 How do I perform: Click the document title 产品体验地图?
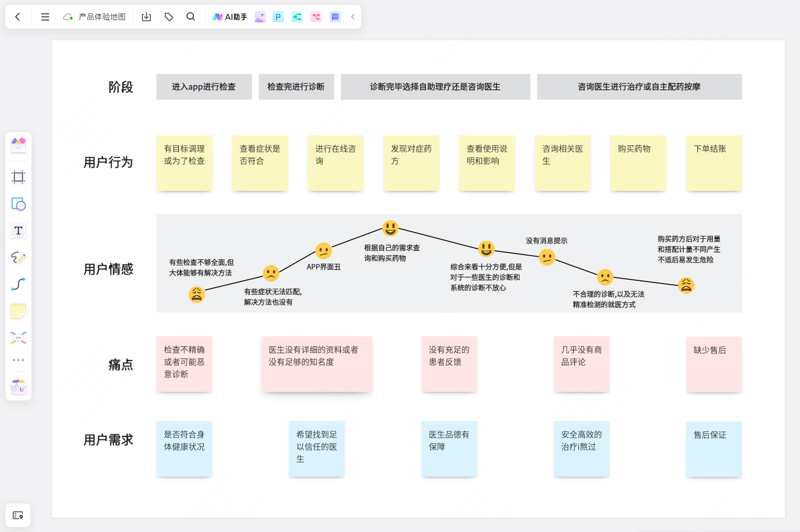coord(102,17)
